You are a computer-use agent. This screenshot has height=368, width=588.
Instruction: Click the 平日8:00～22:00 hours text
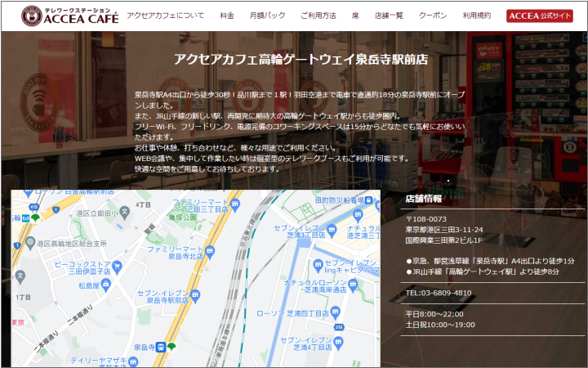(434, 314)
